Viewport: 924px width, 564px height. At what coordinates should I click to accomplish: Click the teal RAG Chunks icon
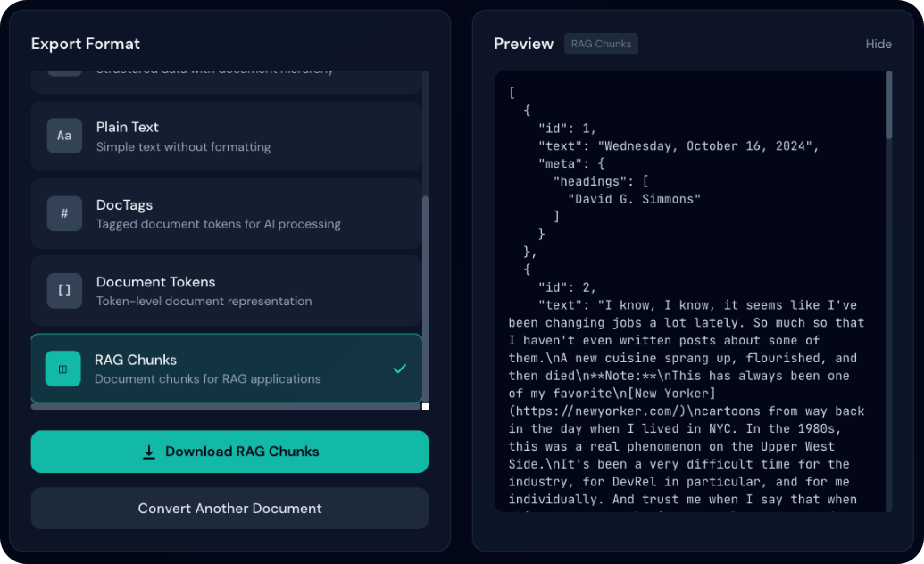coord(62,369)
